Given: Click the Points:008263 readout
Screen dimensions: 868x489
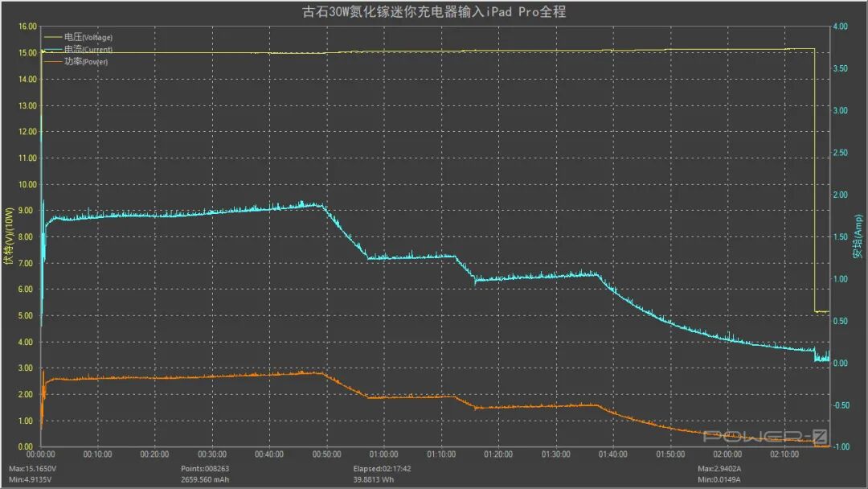Looking at the screenshot, I should [205, 469].
